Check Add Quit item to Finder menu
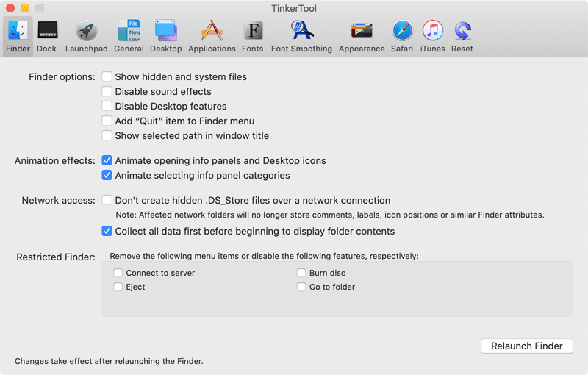The height and width of the screenshot is (375, 588). click(107, 121)
